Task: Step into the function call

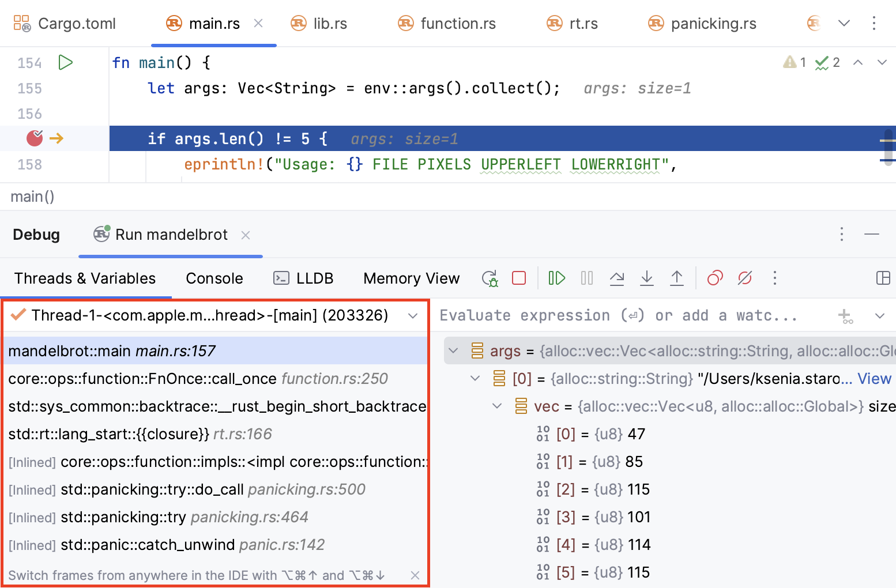Action: (x=647, y=278)
